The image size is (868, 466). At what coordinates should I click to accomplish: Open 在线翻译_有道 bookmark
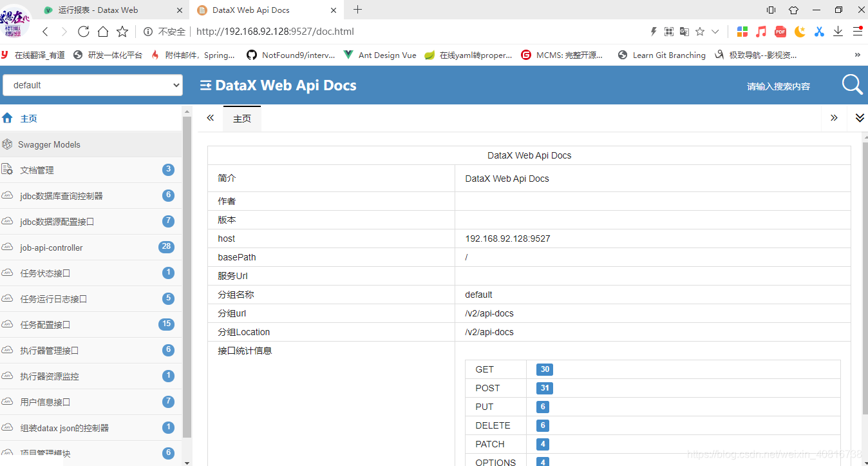click(33, 55)
